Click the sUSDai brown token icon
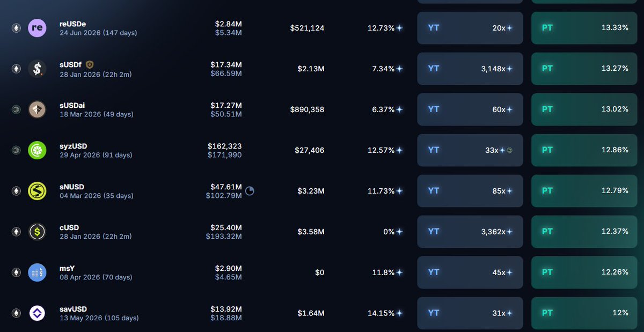Screen dimensions: 644x332 (x=37, y=109)
